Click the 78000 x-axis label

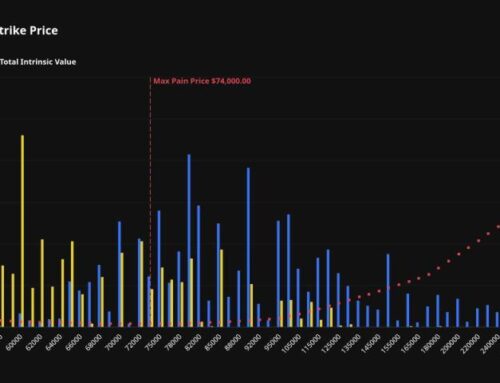coord(173,342)
